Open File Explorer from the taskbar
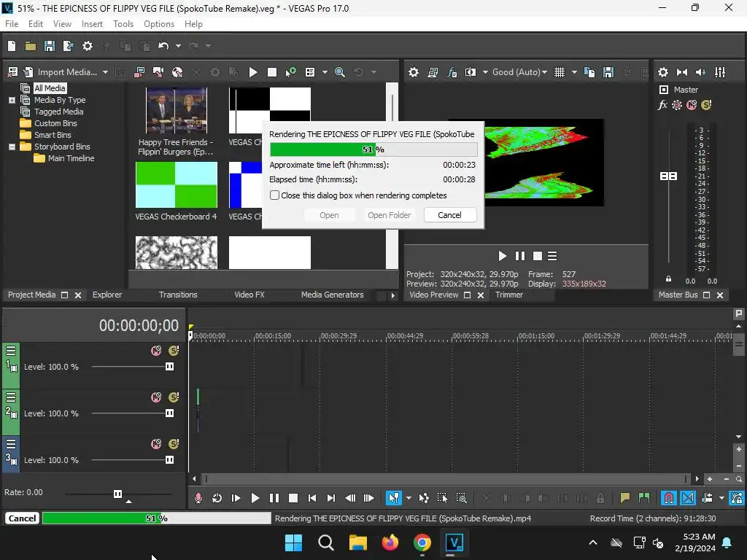747x560 pixels. coord(357,542)
